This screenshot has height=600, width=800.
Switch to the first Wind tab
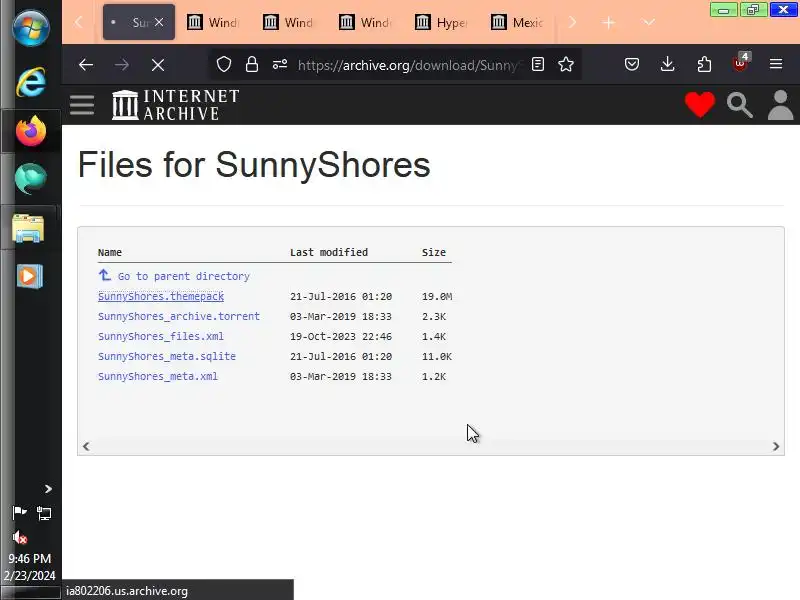coord(213,22)
